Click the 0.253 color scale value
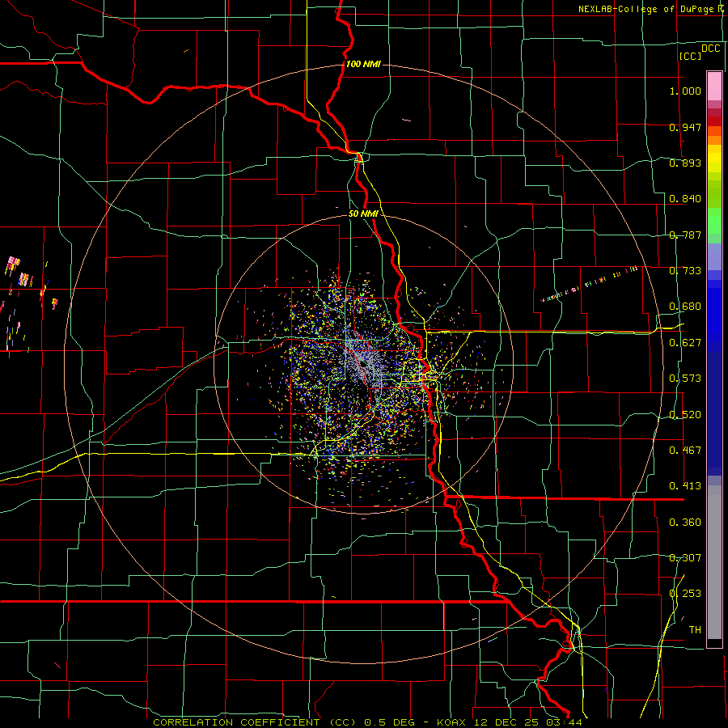This screenshot has height=728, width=728. click(685, 594)
